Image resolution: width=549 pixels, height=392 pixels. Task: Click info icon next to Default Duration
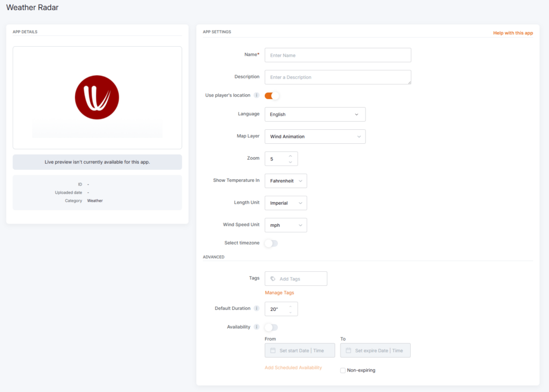pos(256,309)
